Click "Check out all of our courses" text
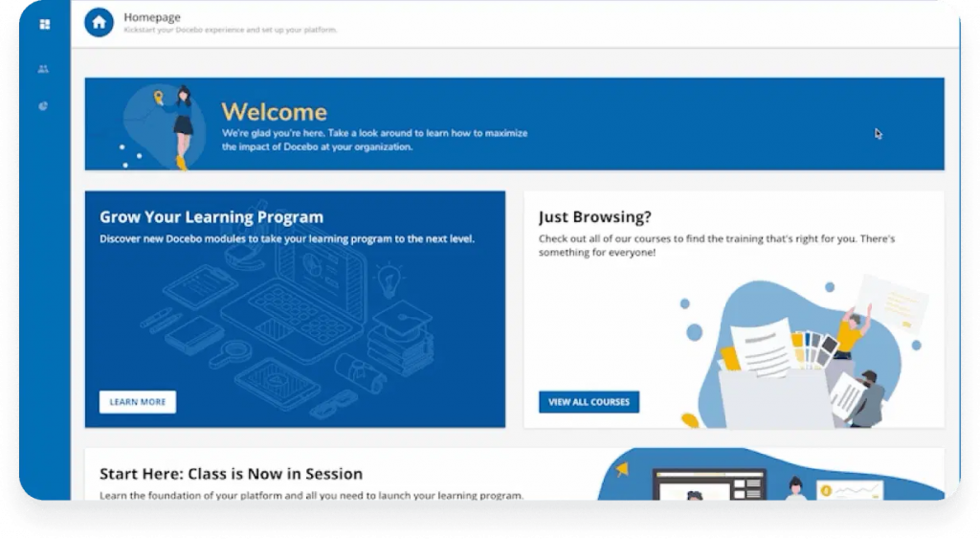980x539 pixels. click(x=716, y=246)
